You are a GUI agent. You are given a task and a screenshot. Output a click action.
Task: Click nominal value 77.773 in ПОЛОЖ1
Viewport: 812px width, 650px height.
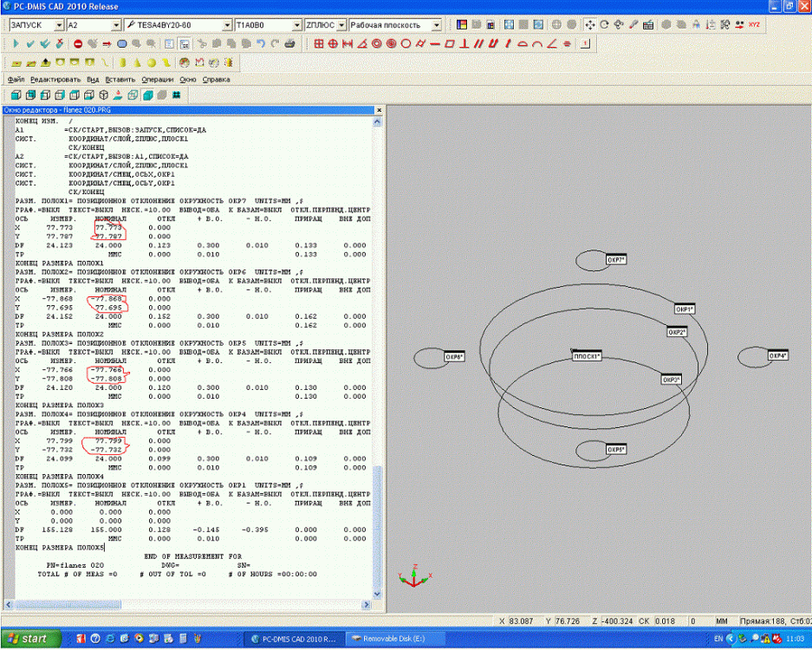(108, 227)
